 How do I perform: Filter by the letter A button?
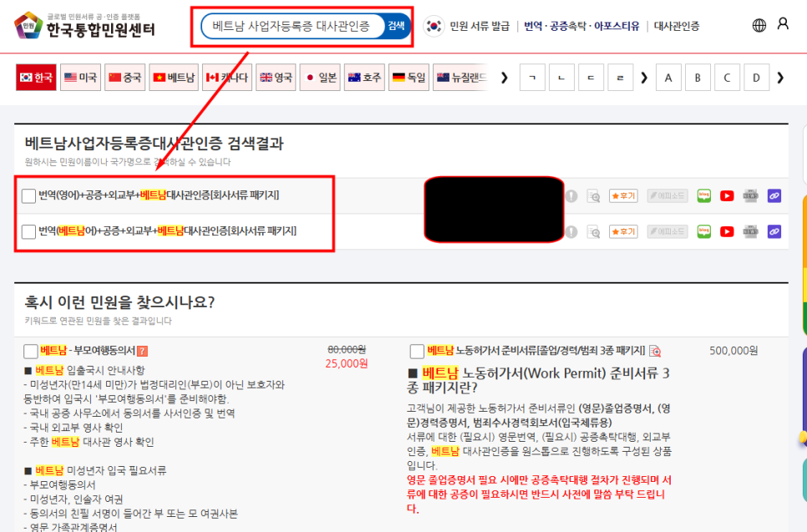[668, 78]
